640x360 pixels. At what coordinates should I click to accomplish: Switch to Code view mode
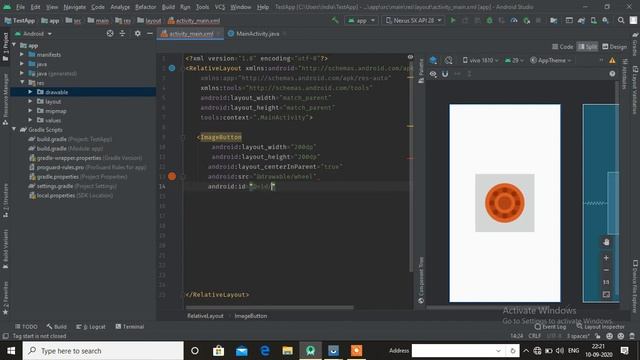(562, 47)
